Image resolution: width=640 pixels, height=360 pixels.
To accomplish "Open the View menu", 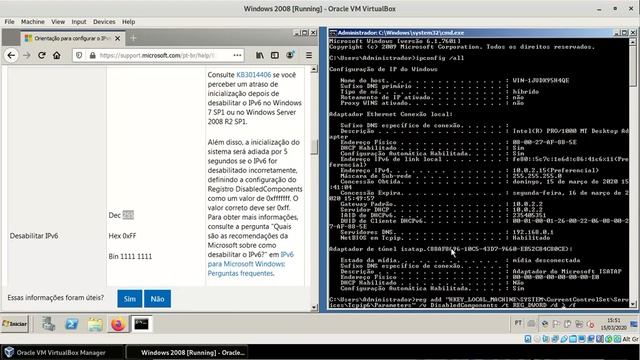I will click(x=58, y=22).
